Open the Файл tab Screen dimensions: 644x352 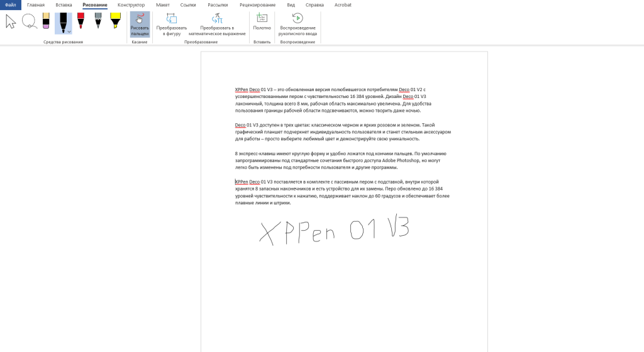(10, 5)
